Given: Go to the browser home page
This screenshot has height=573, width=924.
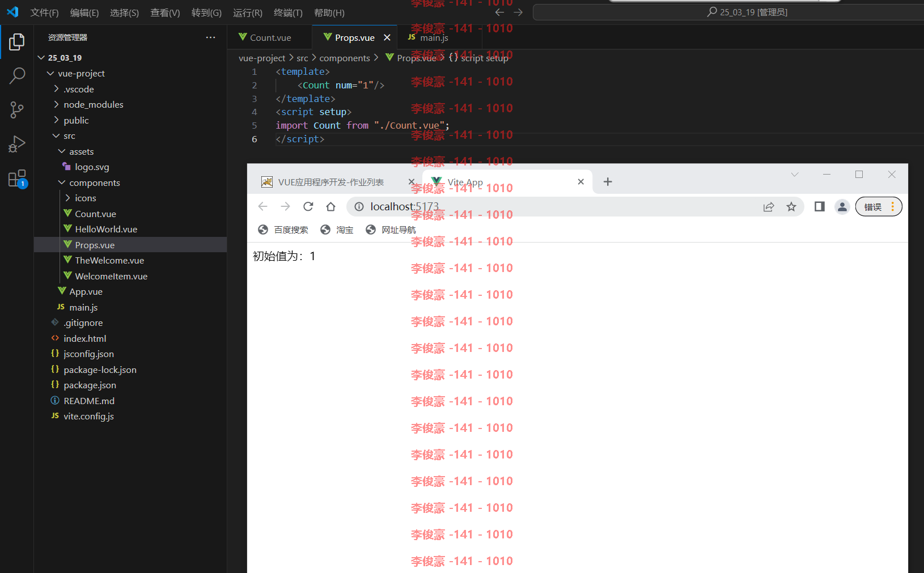Looking at the screenshot, I should [331, 206].
